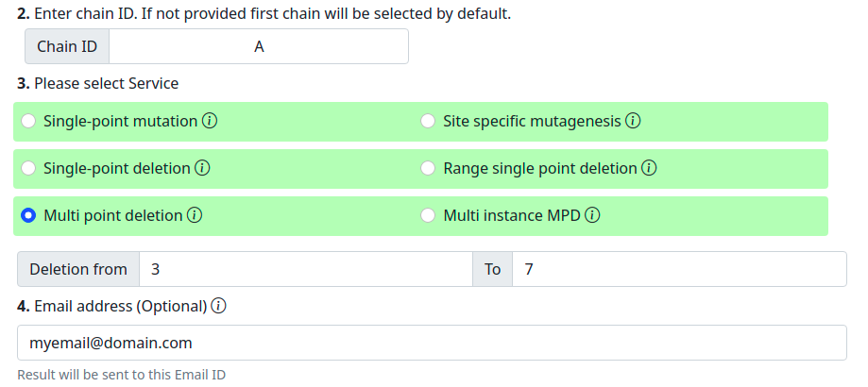Click info icon beside Email address (Optional)
This screenshot has width=868, height=387.
coord(219,306)
